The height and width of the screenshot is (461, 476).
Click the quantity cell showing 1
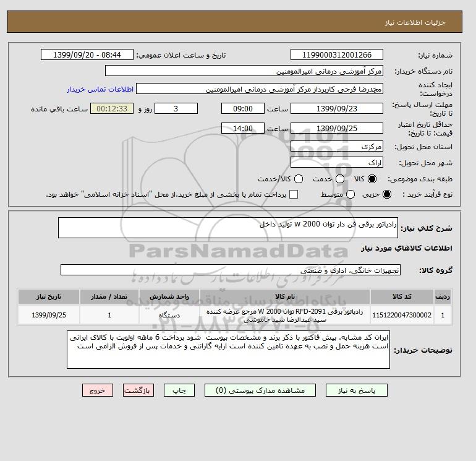[109, 315]
